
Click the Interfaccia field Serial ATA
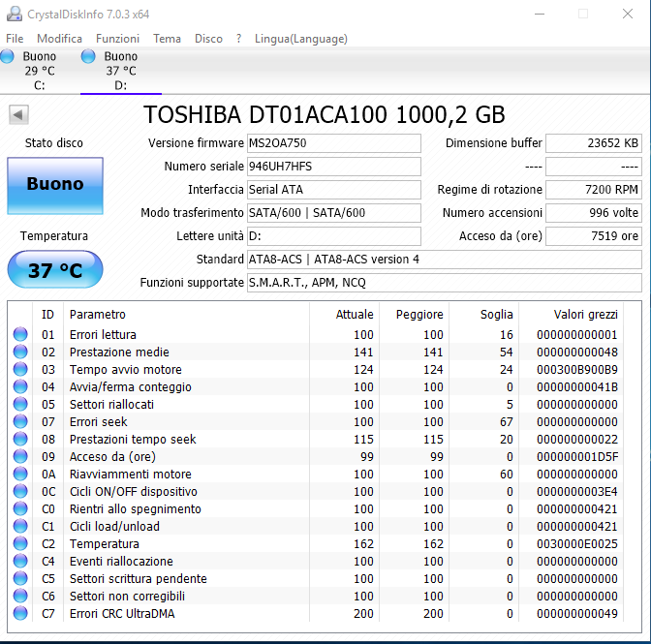pyautogui.click(x=334, y=190)
